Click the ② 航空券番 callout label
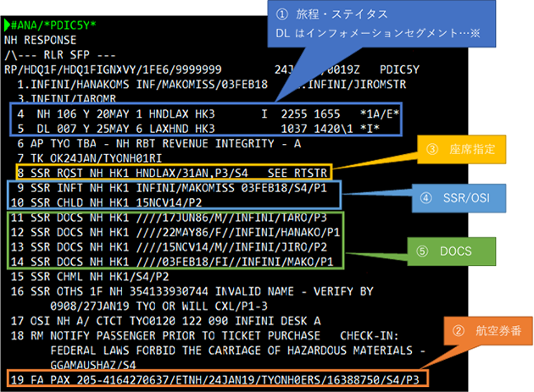The width and height of the screenshot is (534, 392). pyautogui.click(x=487, y=330)
